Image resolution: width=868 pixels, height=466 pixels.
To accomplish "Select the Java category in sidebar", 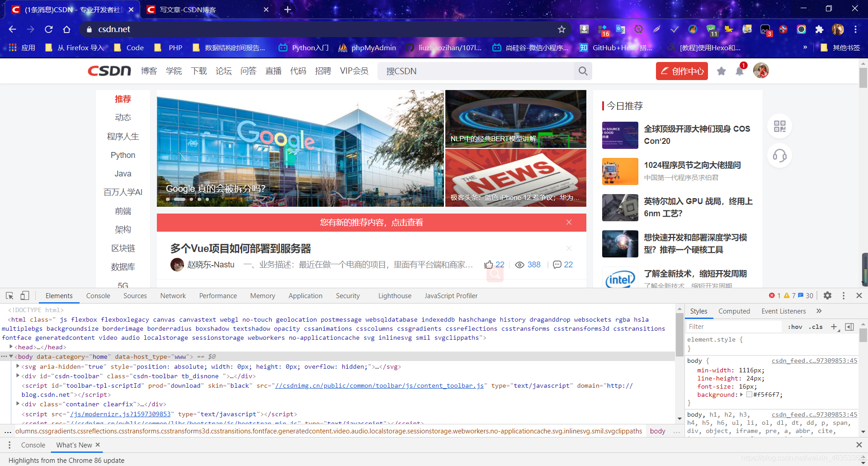I will click(123, 174).
